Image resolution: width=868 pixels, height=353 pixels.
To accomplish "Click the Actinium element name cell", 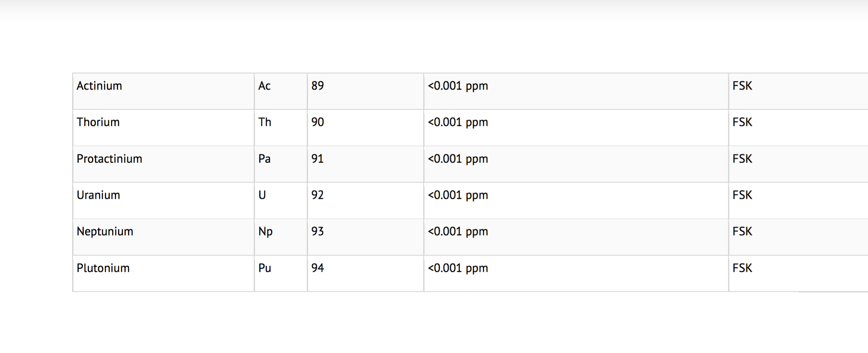I will point(99,86).
